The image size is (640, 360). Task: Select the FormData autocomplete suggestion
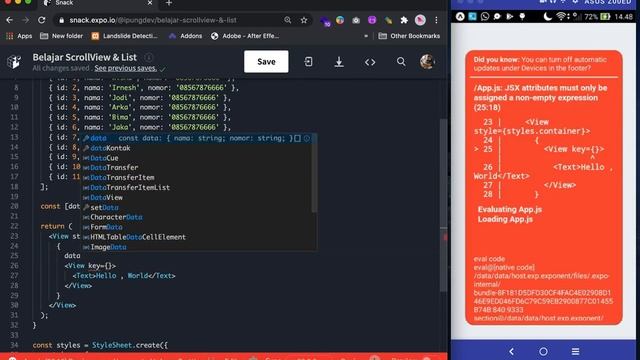coord(198,227)
